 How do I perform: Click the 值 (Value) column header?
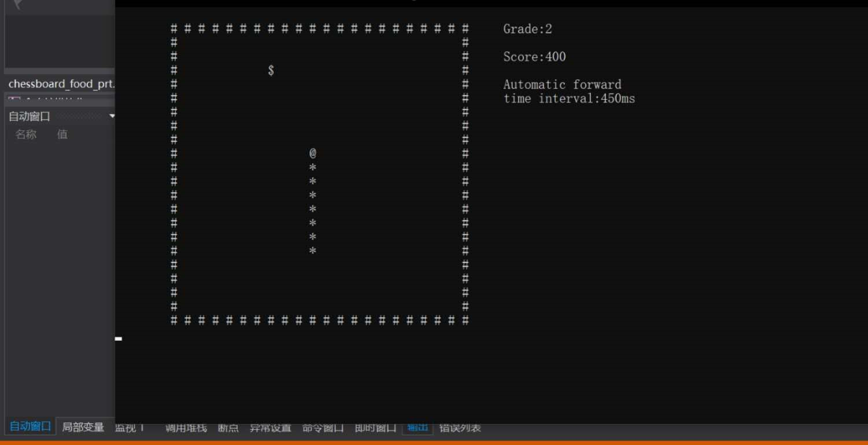tap(62, 134)
